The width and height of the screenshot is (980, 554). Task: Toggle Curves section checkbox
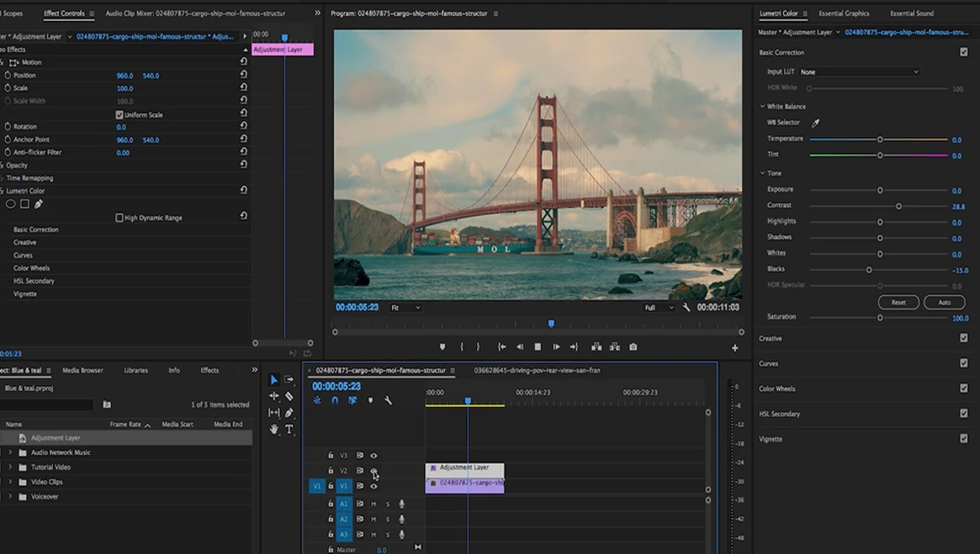[963, 363]
